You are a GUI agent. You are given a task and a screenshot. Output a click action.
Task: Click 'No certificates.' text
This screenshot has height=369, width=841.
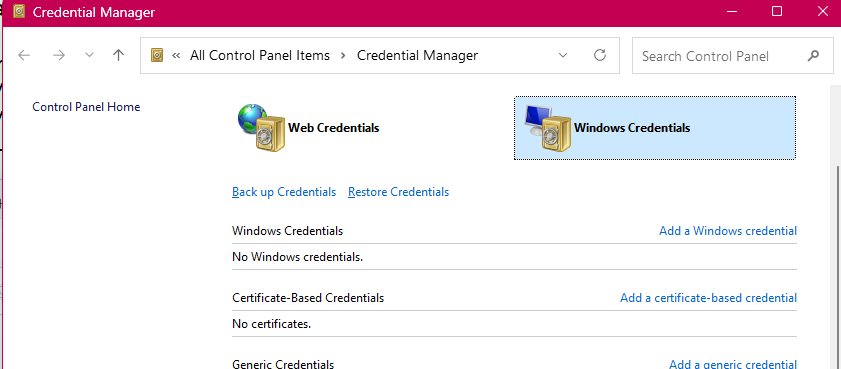coord(271,324)
